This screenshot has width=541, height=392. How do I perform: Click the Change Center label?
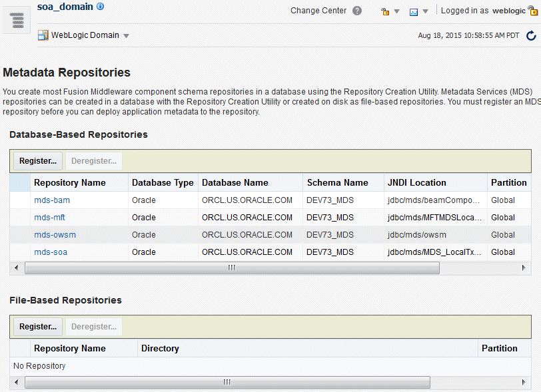tap(318, 11)
